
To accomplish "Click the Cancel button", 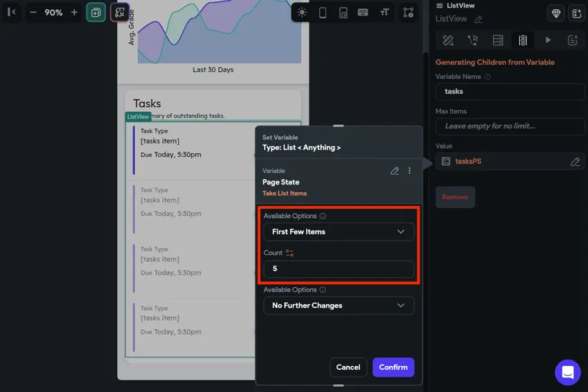I will (348, 367).
